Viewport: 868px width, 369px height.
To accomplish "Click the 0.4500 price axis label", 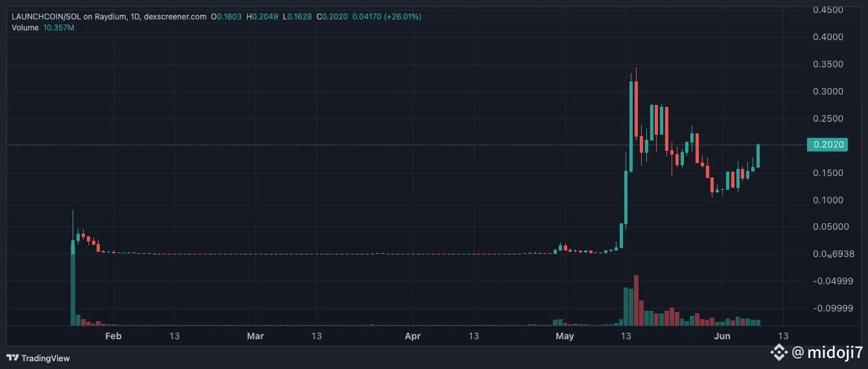I will [828, 10].
